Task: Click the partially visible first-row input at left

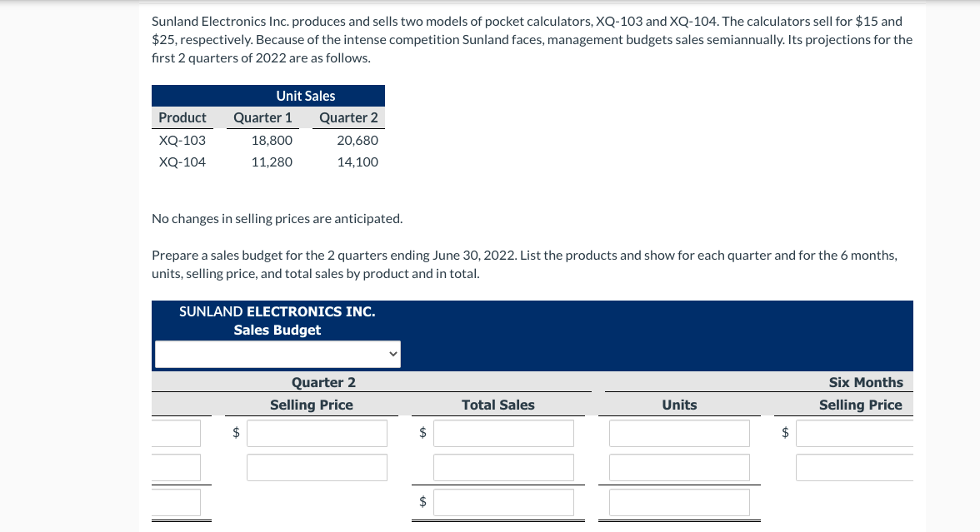Action: 177,433
